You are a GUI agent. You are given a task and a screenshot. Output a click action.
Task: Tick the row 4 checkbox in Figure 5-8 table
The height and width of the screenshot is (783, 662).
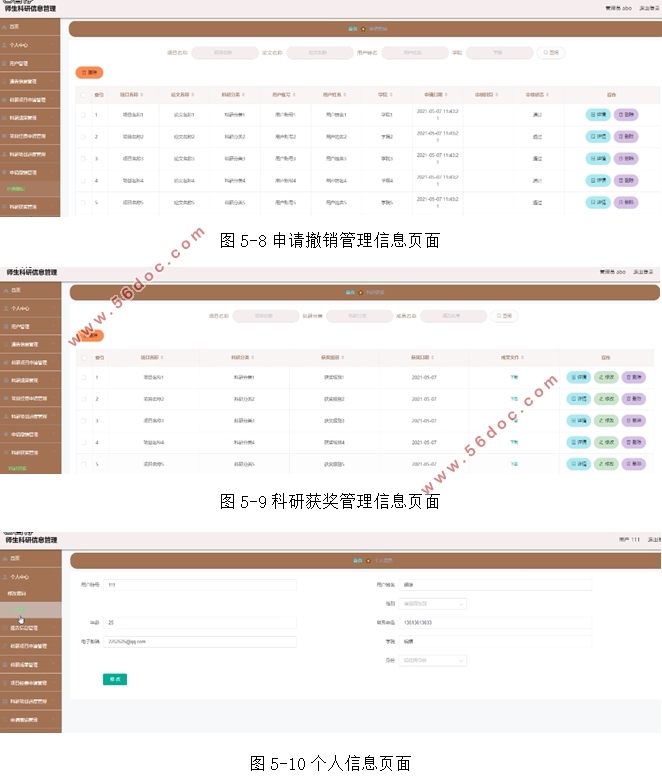coord(83,181)
